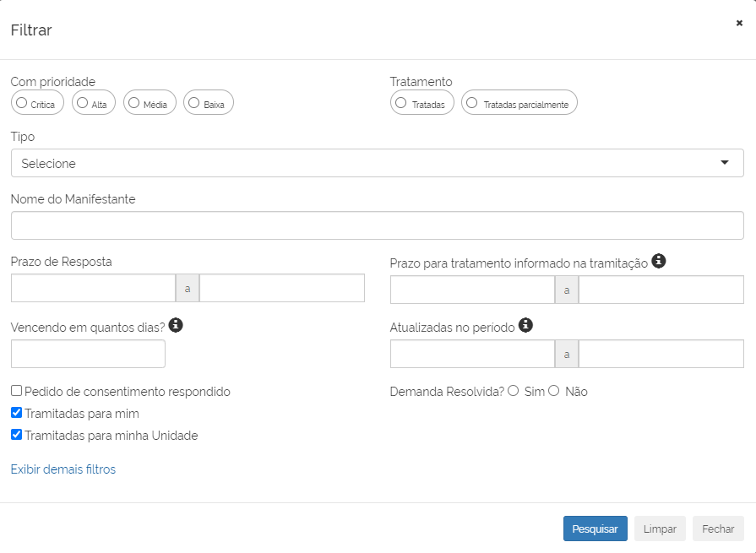This screenshot has height=553, width=756.
Task: Select Tratadas parcialmente filter
Action: [472, 103]
